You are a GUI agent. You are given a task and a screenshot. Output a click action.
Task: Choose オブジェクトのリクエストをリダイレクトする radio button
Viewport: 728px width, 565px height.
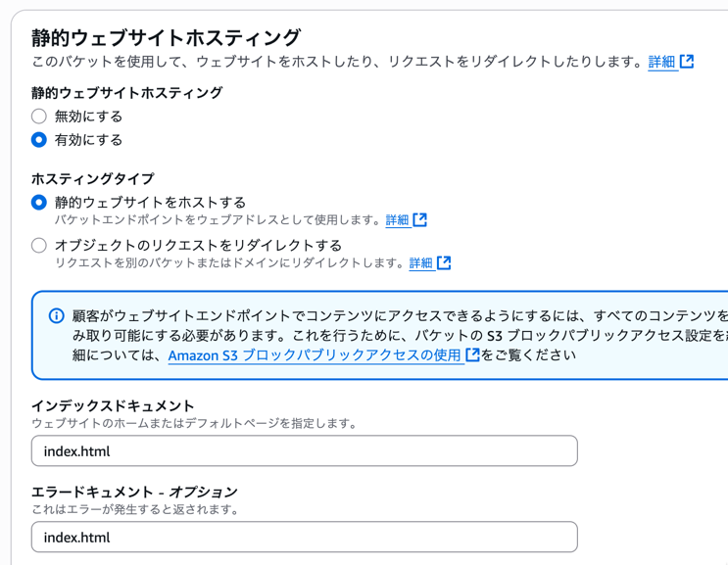[39, 246]
